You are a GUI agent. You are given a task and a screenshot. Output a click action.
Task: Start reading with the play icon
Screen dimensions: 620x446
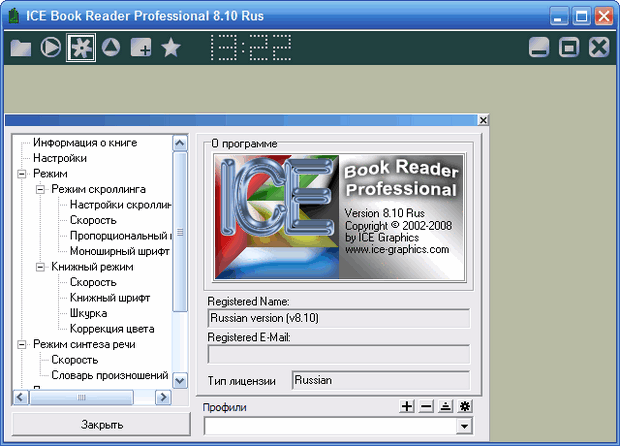(x=51, y=47)
